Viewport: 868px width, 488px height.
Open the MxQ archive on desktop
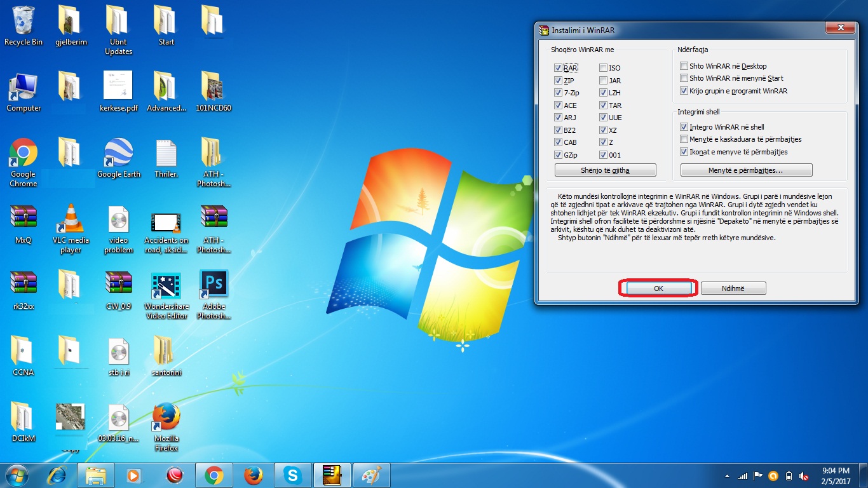pos(24,224)
